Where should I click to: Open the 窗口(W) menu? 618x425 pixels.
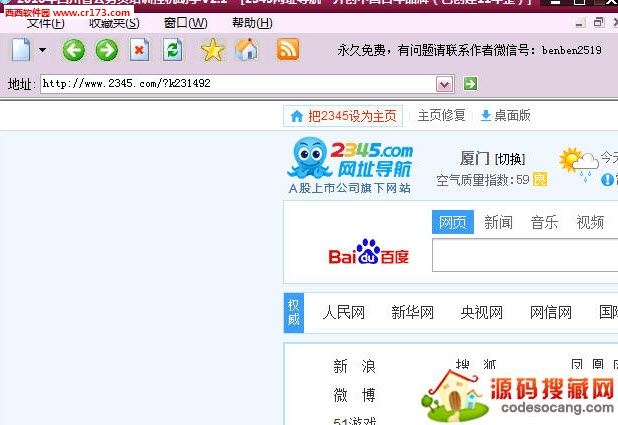pos(185,23)
